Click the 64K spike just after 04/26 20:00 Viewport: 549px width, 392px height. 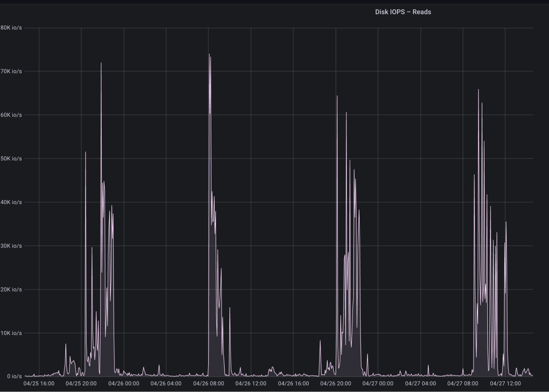(337, 96)
